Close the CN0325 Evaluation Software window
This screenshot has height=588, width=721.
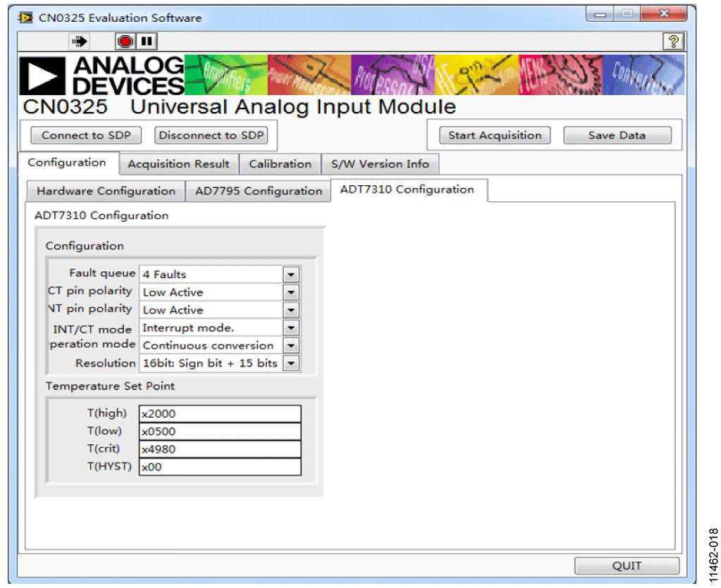(x=663, y=14)
